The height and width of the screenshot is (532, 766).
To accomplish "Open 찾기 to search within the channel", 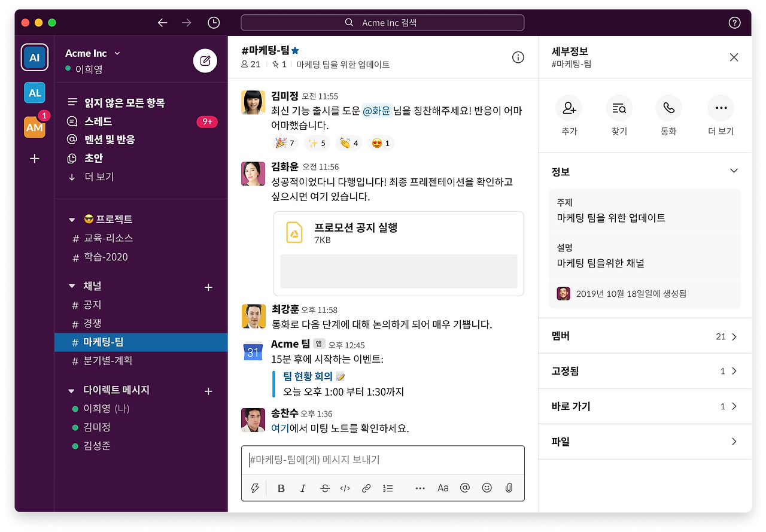I will [619, 108].
